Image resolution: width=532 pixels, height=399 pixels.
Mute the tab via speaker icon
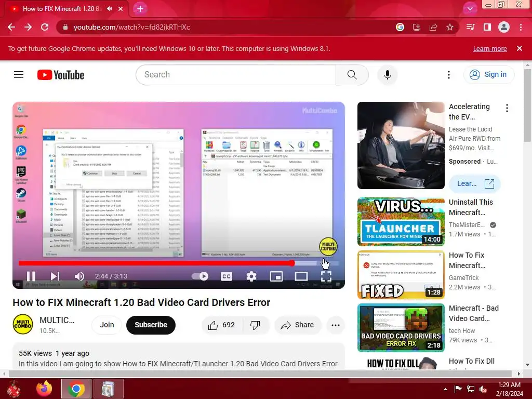(x=109, y=9)
